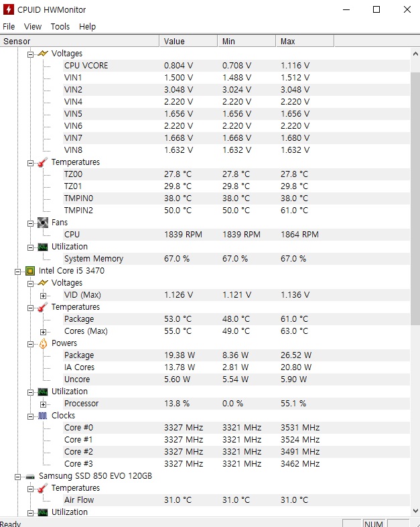Screen dimensions: 420x527
Task: Click the red thermometer Temperatures icon under motherboard
Action: (43, 162)
